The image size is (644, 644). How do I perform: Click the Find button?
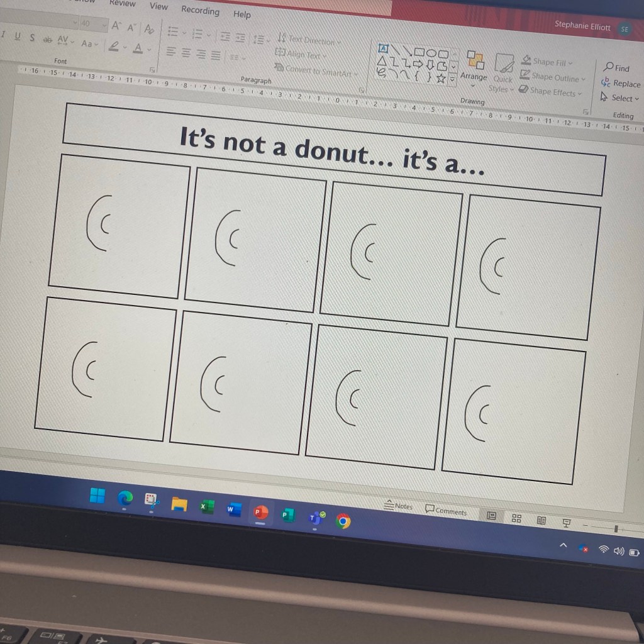coord(616,68)
